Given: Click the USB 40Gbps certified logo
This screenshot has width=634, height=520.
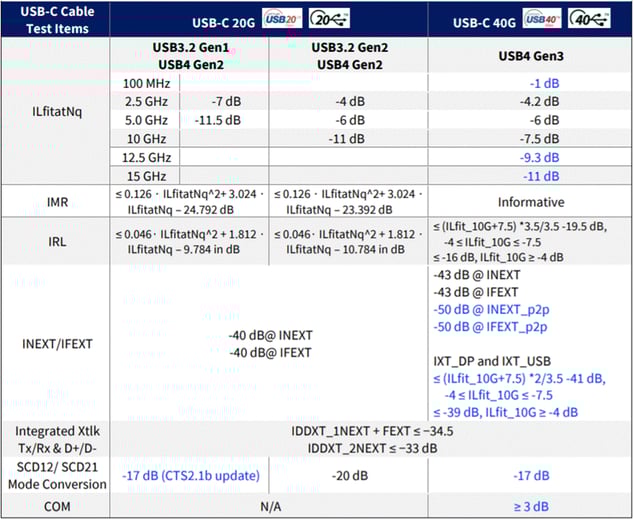Looking at the screenshot, I should pyautogui.click(x=542, y=18).
